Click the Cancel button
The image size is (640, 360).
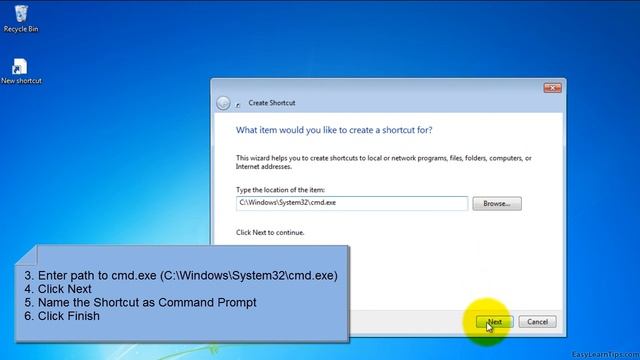pyautogui.click(x=537, y=322)
